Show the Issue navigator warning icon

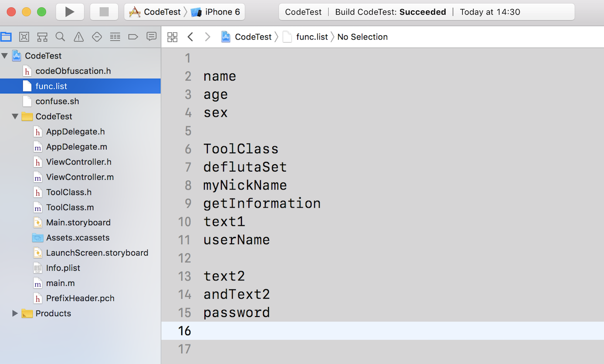point(78,37)
